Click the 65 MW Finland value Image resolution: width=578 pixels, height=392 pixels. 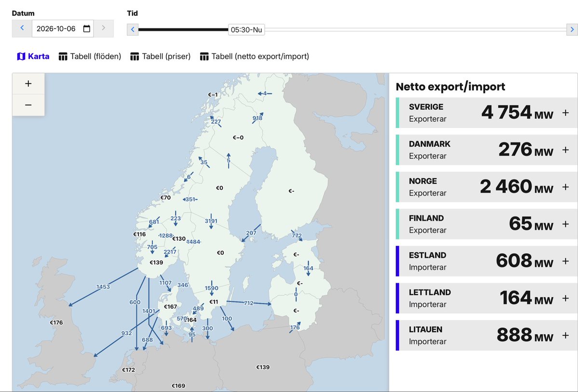click(531, 224)
